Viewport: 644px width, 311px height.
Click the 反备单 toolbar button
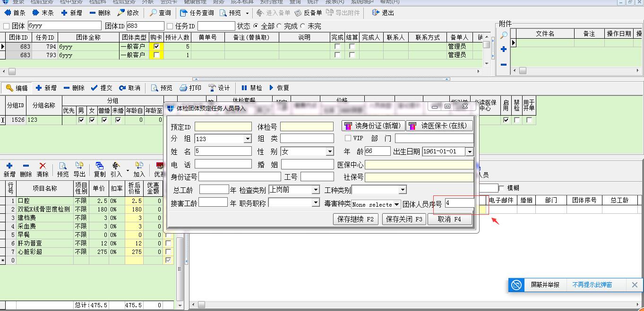point(308,13)
